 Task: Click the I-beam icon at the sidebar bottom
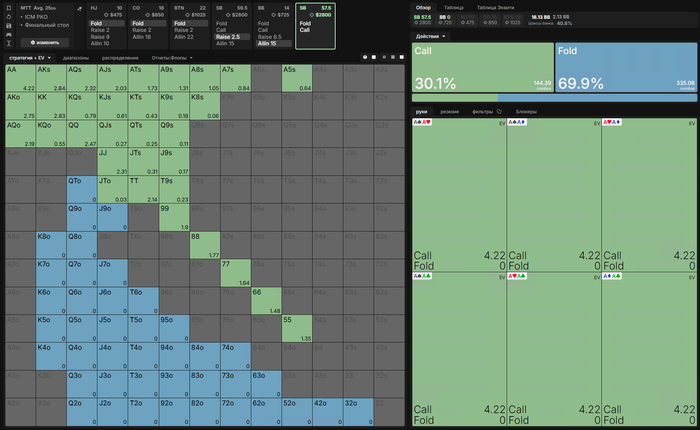[8, 43]
